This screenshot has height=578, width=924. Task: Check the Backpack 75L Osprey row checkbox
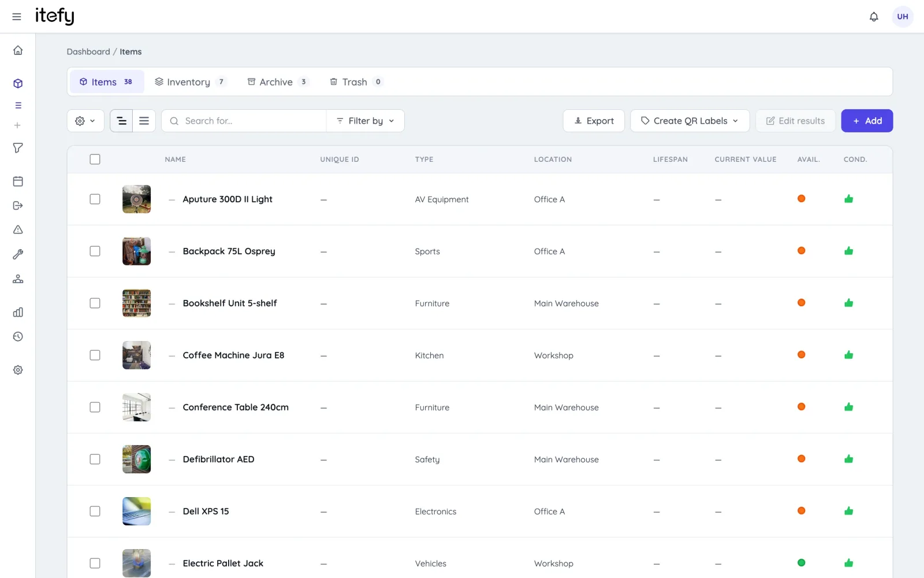point(95,251)
